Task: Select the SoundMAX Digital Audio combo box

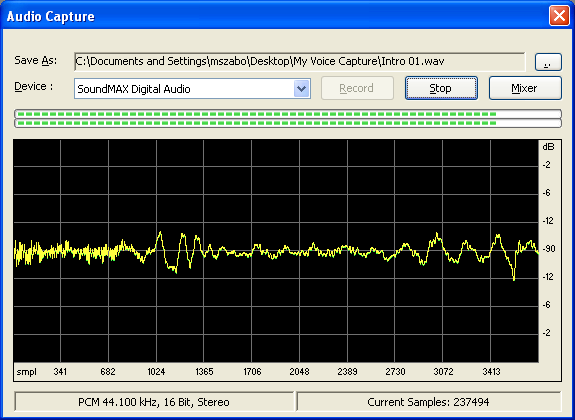Action: 192,89
